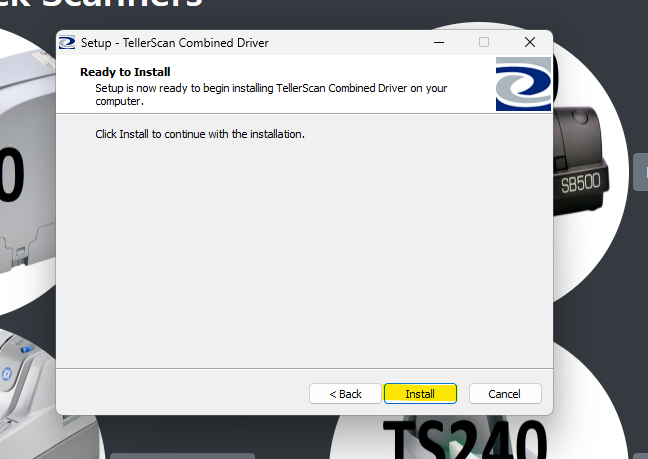Screen dimensions: 648x459
Task: Click the "Setup - TellerScan Combined Driver" title
Action: pyautogui.click(x=181, y=43)
